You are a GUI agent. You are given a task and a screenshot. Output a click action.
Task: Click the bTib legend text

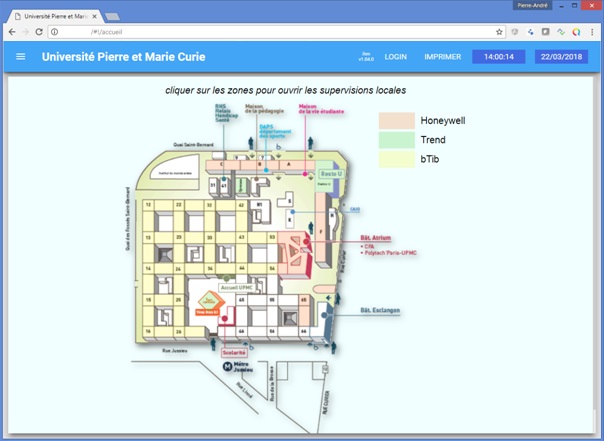pos(430,159)
